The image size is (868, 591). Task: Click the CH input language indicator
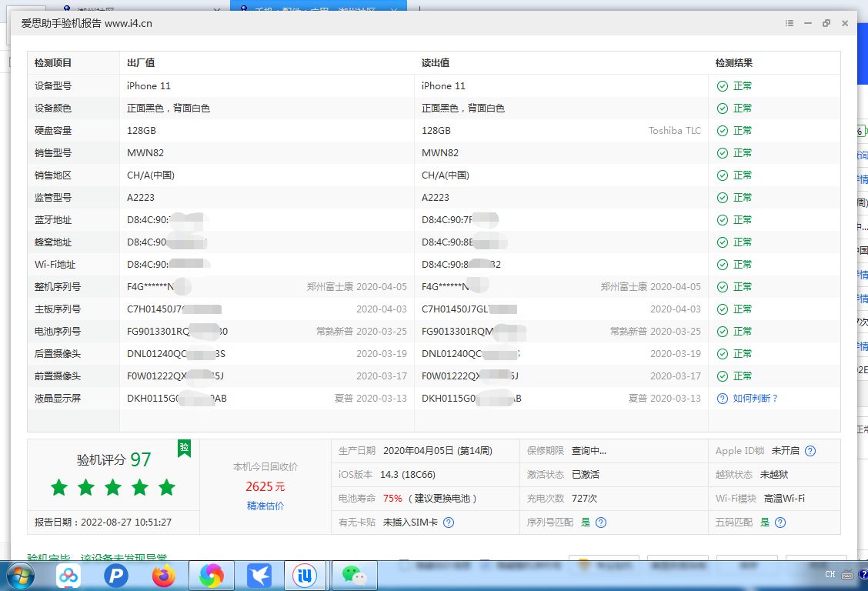830,575
